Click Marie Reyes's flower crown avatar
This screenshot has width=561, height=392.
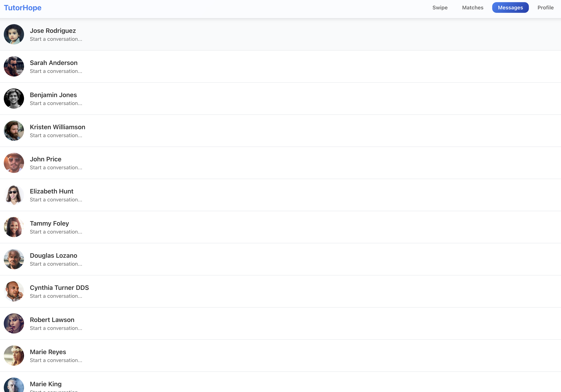pyautogui.click(x=14, y=356)
